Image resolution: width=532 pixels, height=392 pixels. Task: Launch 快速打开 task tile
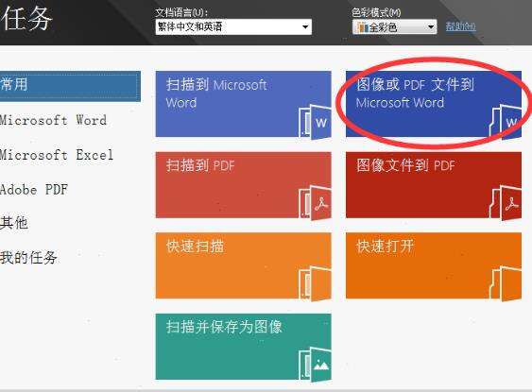coord(434,265)
